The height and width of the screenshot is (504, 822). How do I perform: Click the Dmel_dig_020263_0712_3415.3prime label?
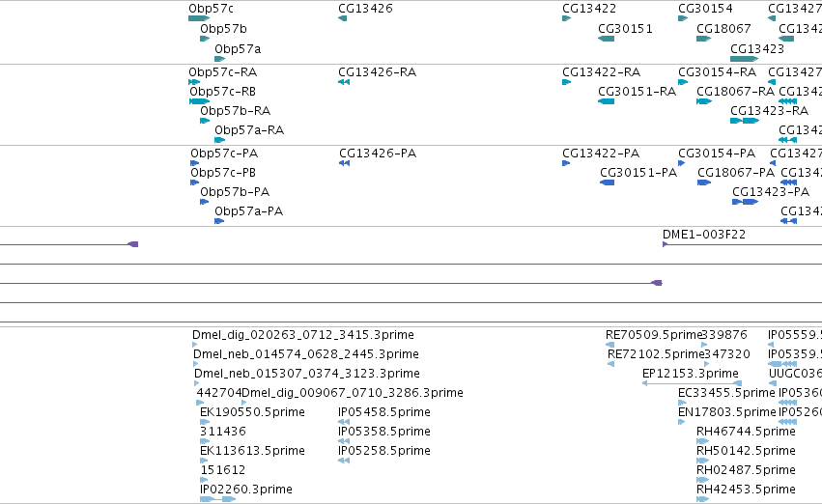point(303,335)
